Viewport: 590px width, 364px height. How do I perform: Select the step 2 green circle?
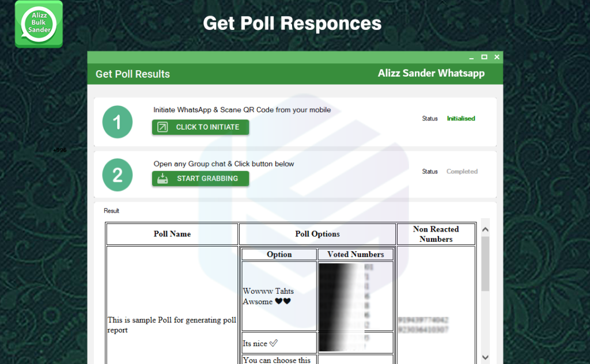(x=118, y=175)
